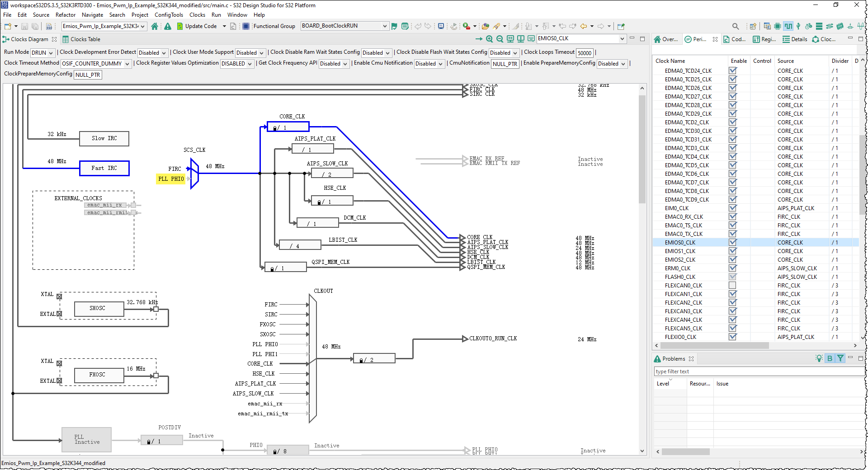Uncheck the EMIOS0_CLK enable checkbox
The height and width of the screenshot is (470, 868).
tap(732, 243)
